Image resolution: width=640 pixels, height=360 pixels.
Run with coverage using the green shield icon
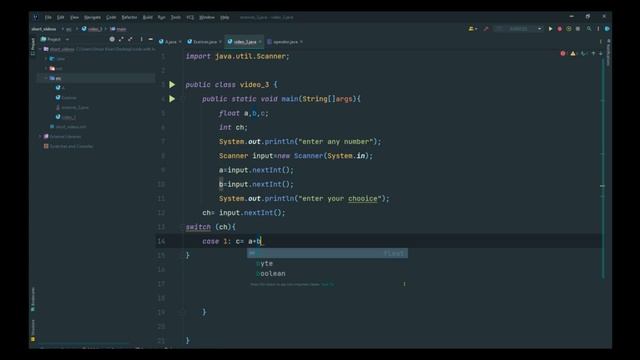[569, 29]
